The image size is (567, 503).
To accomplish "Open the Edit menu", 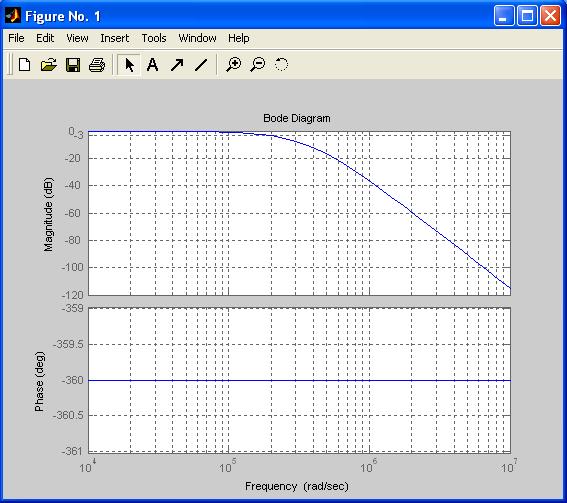I will tap(45, 38).
